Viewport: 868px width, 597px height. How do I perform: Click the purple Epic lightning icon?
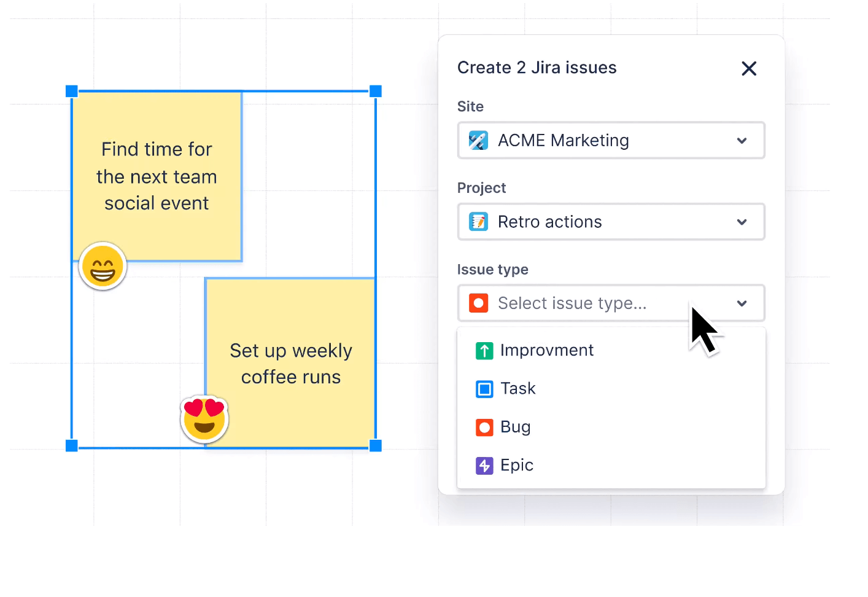click(x=484, y=466)
